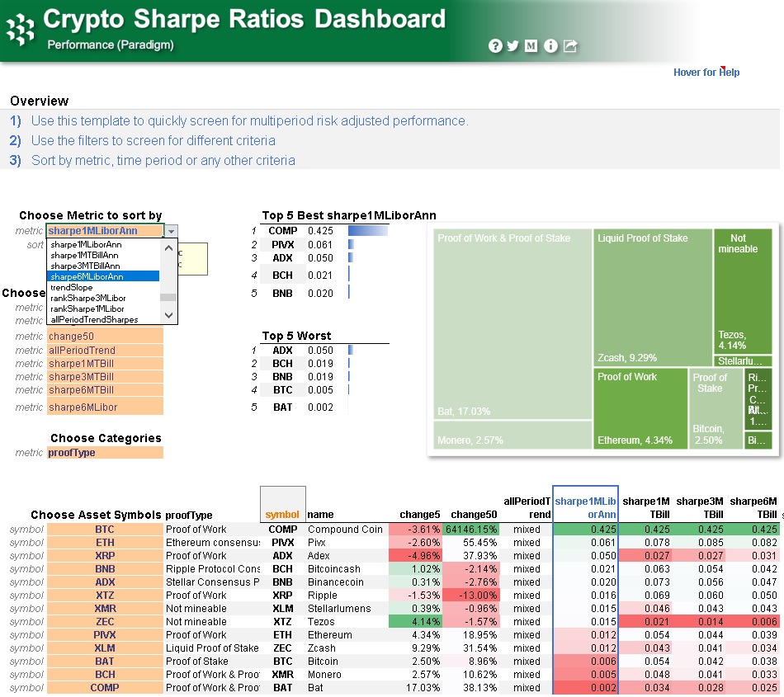Choose sharpe1MTBillAnn from the list
The height and width of the screenshot is (697, 784).
click(84, 256)
